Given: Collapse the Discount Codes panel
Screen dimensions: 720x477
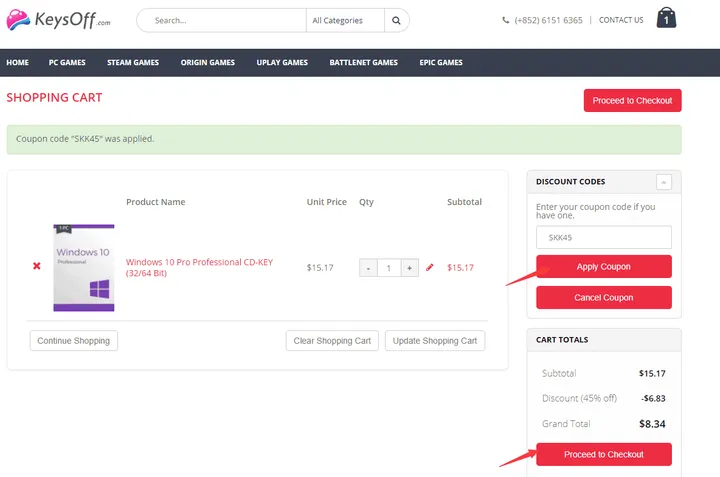Looking at the screenshot, I should [663, 182].
